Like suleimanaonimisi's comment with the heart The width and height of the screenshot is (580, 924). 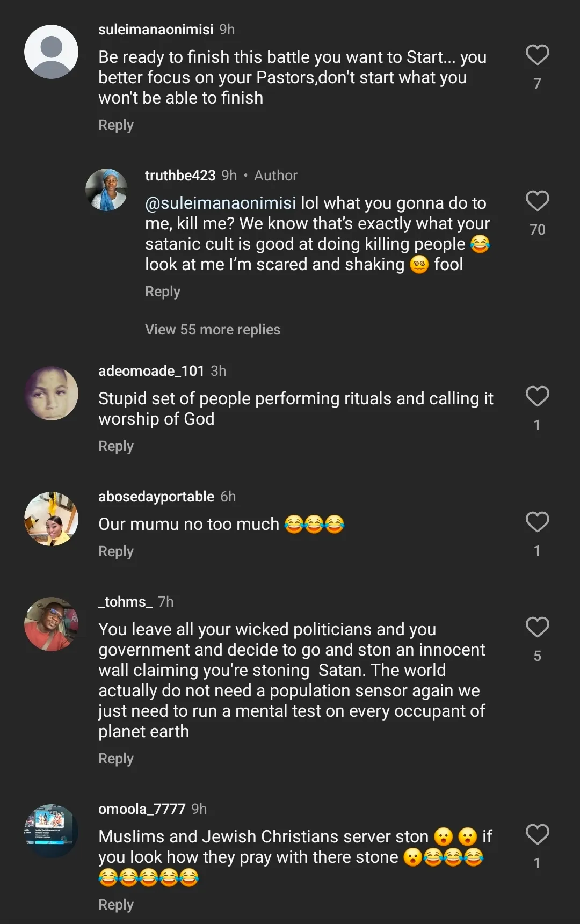(537, 55)
